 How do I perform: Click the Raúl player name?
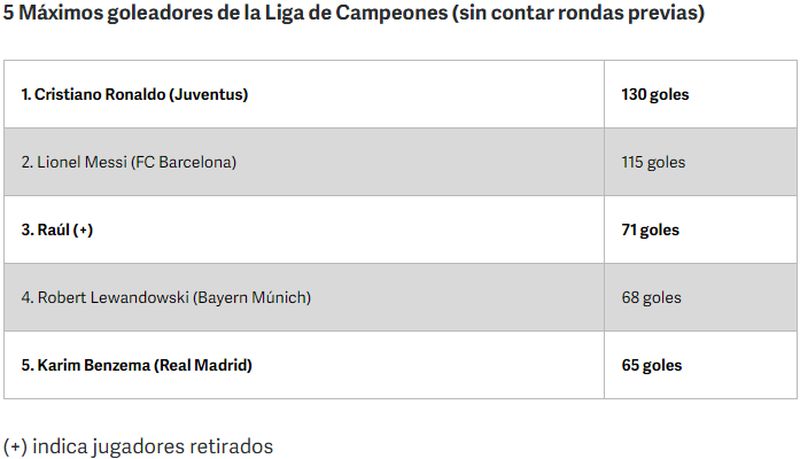[x=52, y=230]
